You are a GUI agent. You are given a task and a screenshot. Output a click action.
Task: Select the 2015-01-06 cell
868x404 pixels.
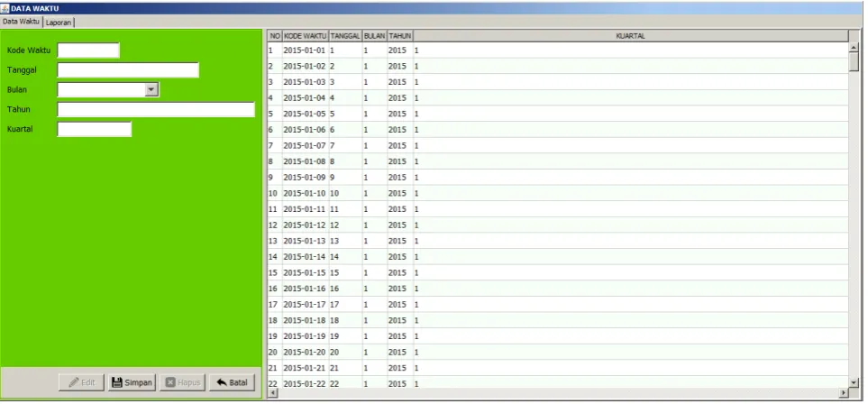(x=305, y=130)
